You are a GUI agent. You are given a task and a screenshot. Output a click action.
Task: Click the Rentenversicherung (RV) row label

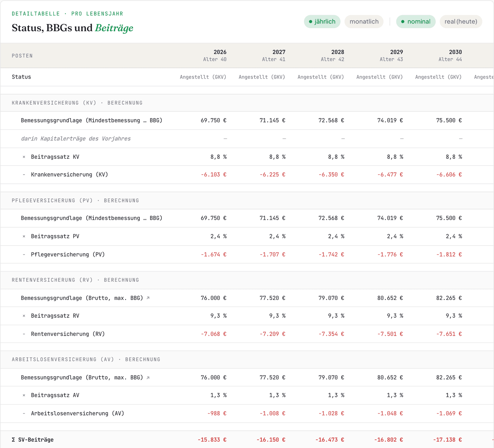[68, 334]
